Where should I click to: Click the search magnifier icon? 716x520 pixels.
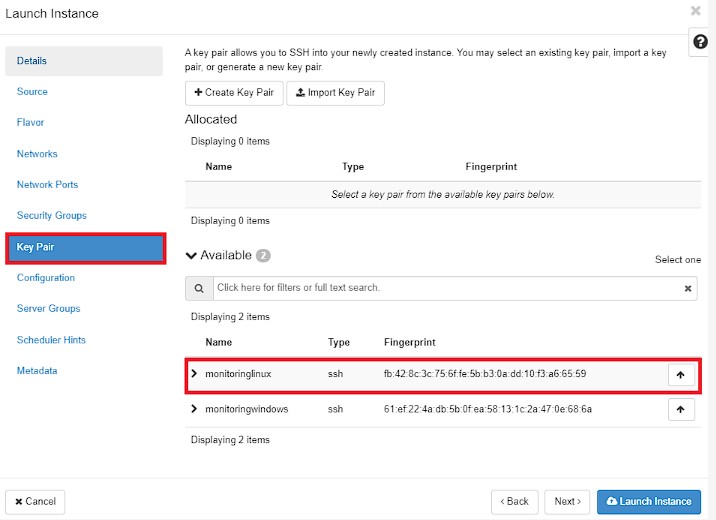pos(199,289)
